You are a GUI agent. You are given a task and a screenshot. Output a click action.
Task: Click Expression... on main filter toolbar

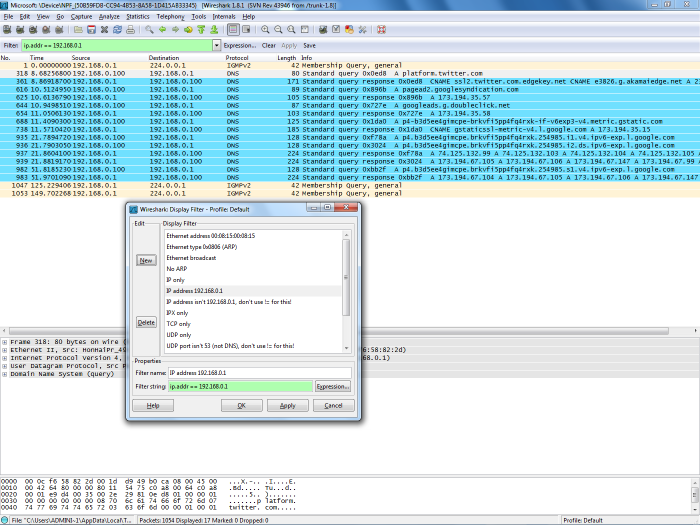[x=240, y=46]
